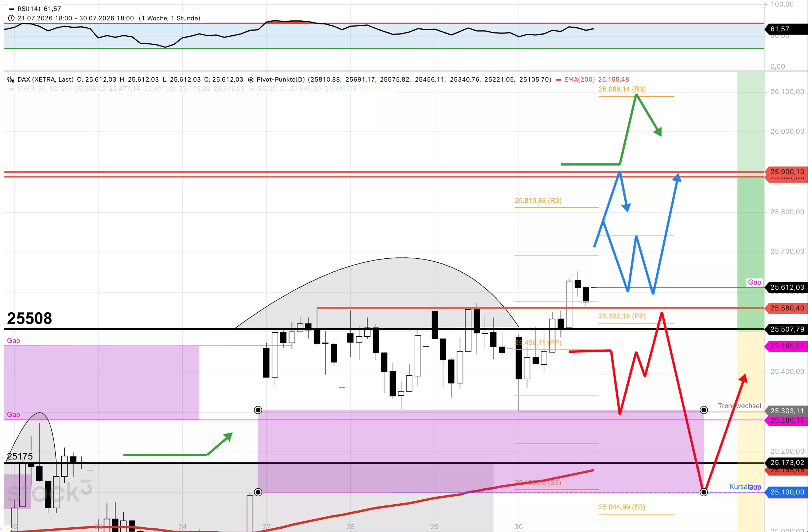
Task: Click the Pivot-Punkte target circle icon
Action: 250,80
